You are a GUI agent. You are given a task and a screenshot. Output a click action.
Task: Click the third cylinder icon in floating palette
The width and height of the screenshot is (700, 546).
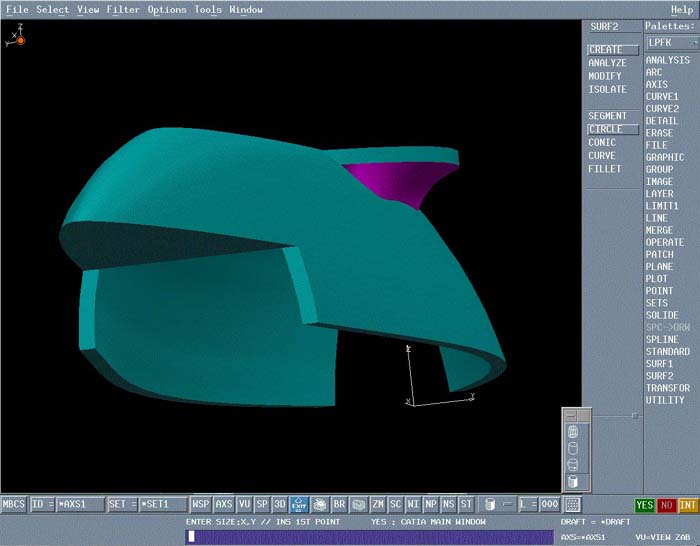coord(572,465)
